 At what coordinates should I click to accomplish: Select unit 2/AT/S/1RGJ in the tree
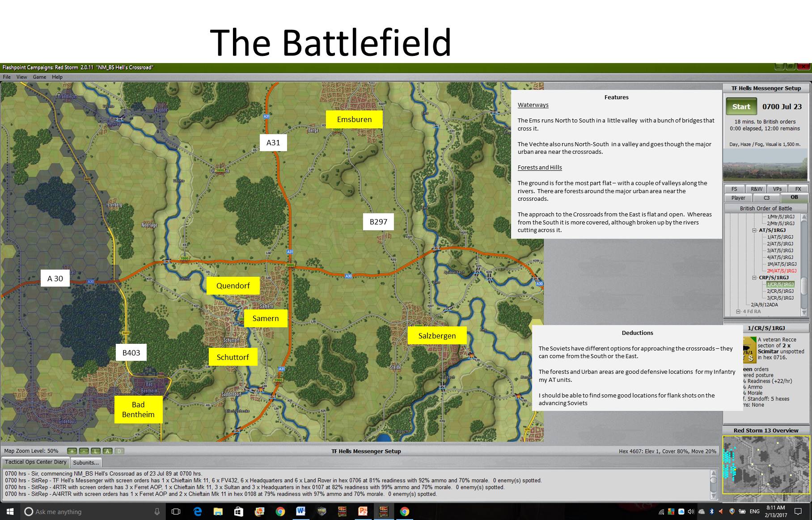point(780,244)
